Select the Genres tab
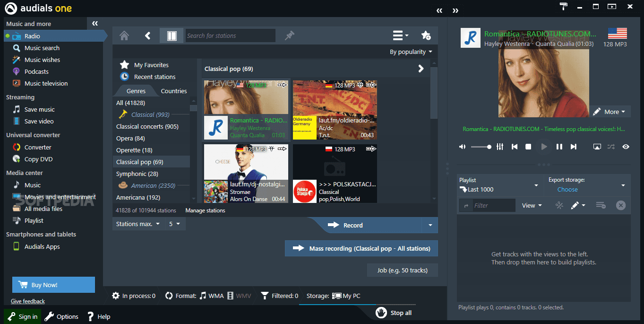 coord(136,90)
